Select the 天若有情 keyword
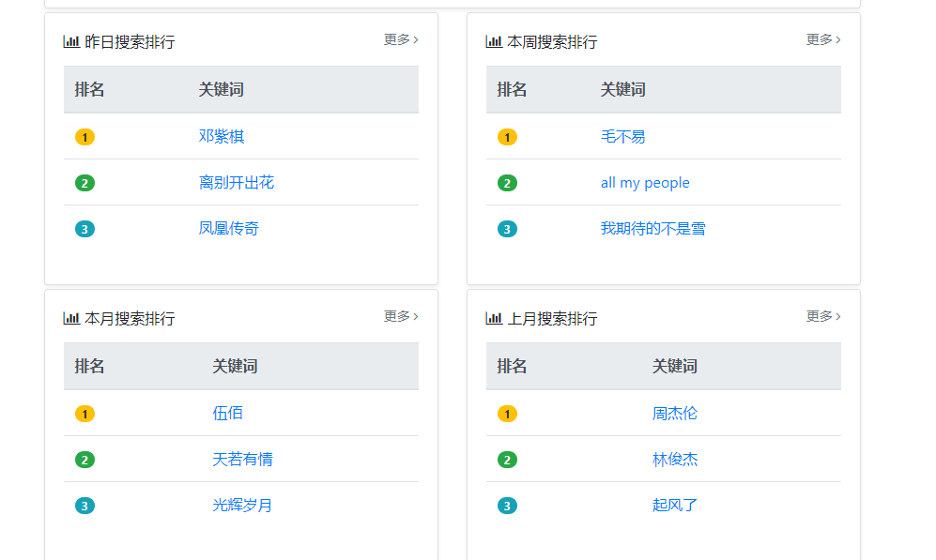This screenshot has width=936, height=560. click(x=242, y=459)
